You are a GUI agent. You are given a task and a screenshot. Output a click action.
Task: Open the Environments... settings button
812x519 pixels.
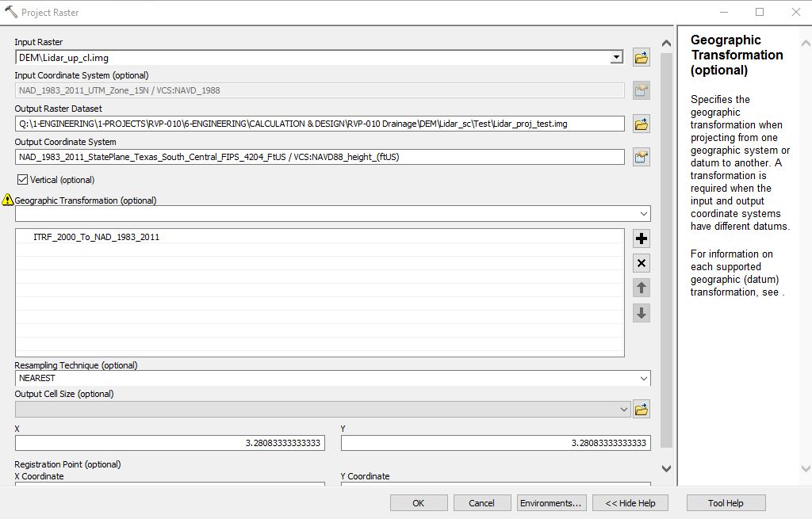pyautogui.click(x=551, y=503)
